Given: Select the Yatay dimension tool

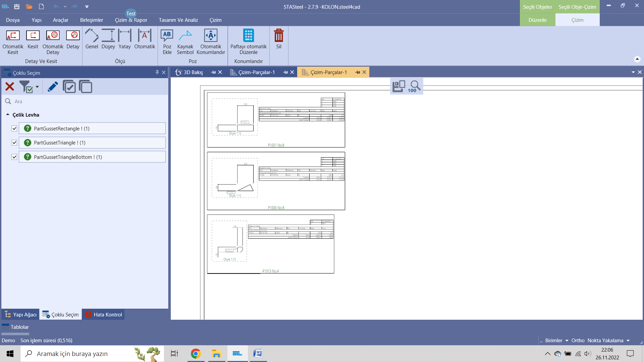Looking at the screenshot, I should tap(124, 36).
